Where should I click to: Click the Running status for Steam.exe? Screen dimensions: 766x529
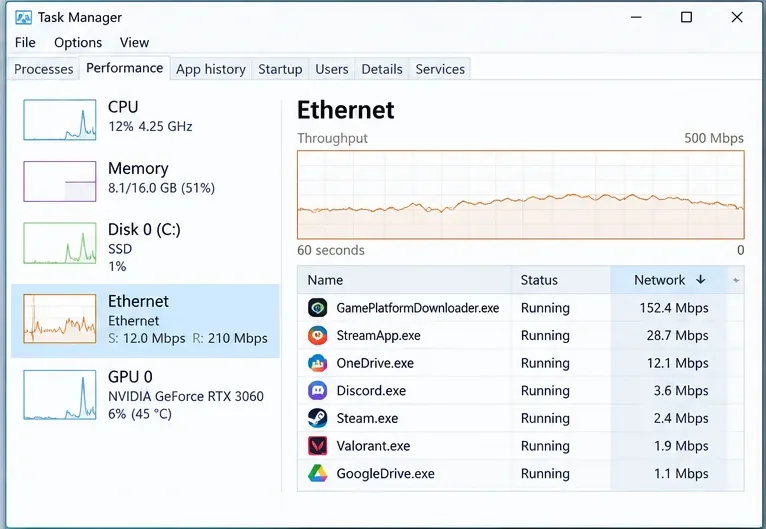[x=545, y=419]
